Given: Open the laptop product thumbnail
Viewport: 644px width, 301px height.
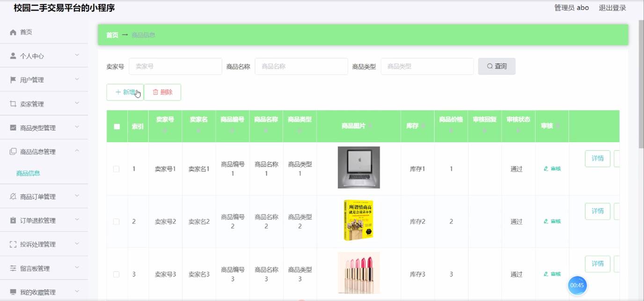Looking at the screenshot, I should pos(359,167).
